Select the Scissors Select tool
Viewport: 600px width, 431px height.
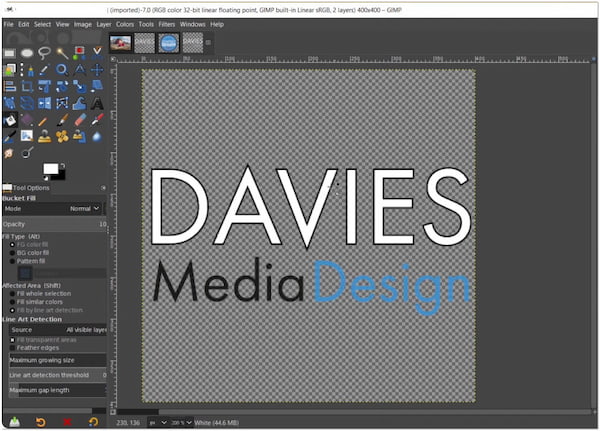[x=97, y=53]
